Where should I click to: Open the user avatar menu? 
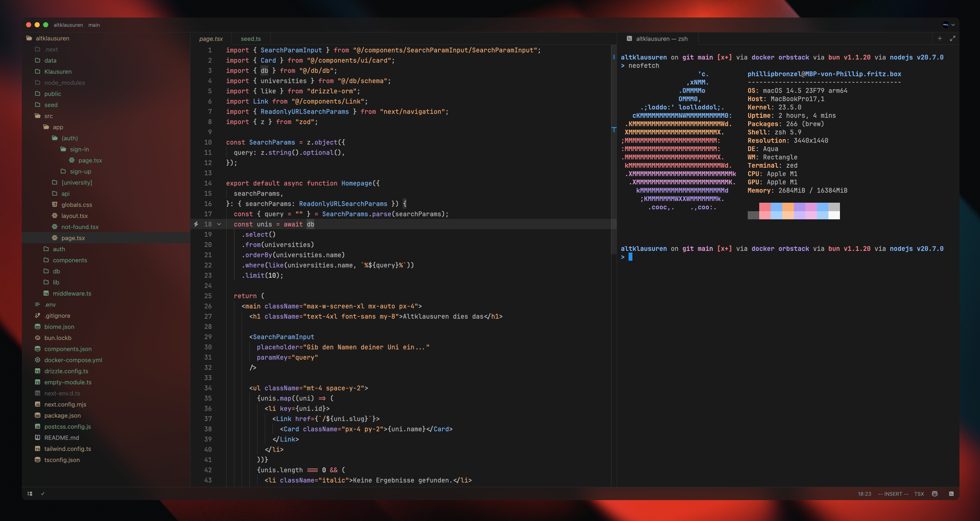(948, 25)
